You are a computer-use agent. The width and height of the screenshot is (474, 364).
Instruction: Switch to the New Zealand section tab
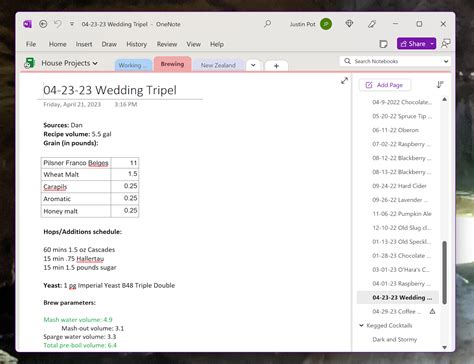218,65
